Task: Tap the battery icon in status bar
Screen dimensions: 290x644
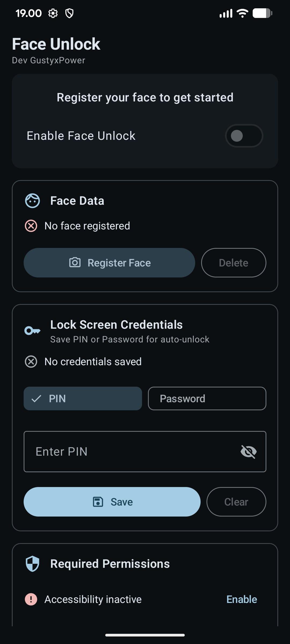Action: 262,13
